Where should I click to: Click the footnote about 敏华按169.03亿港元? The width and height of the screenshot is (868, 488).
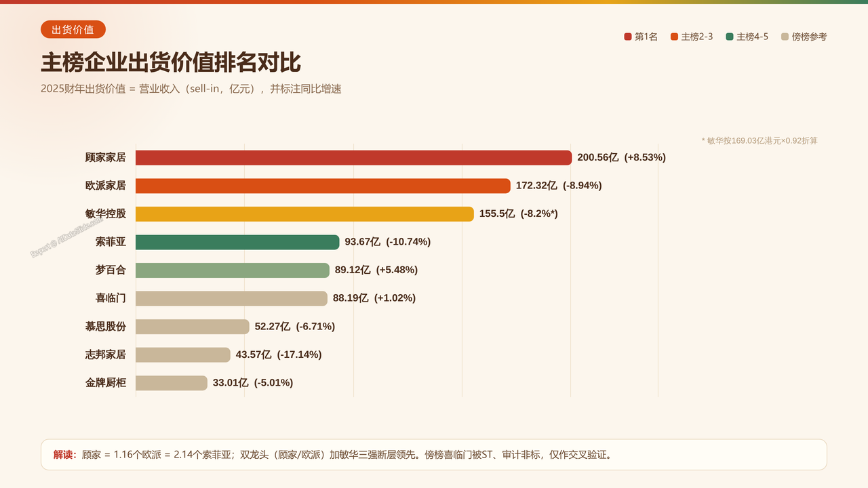[759, 140]
